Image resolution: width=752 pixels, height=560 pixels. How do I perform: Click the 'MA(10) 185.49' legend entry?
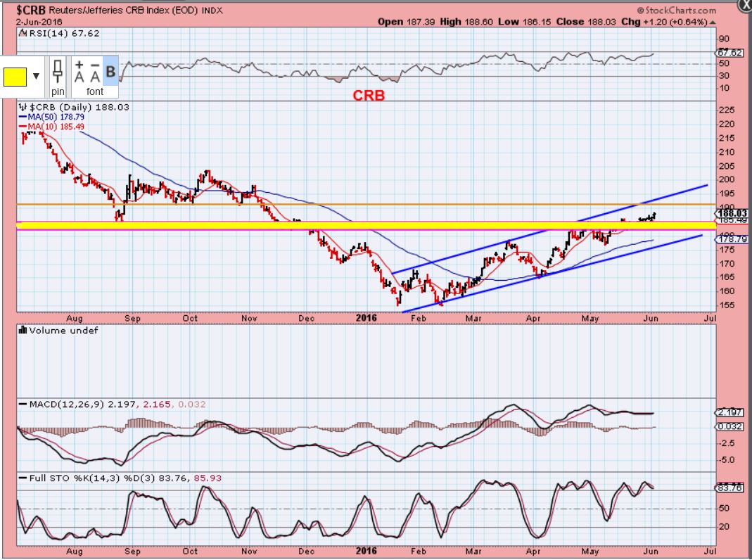[56, 127]
